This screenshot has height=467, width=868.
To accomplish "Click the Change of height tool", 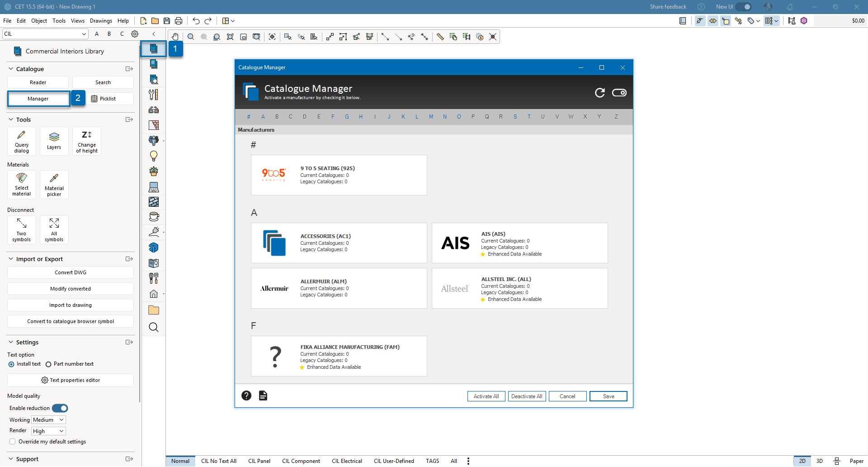I will tap(86, 141).
